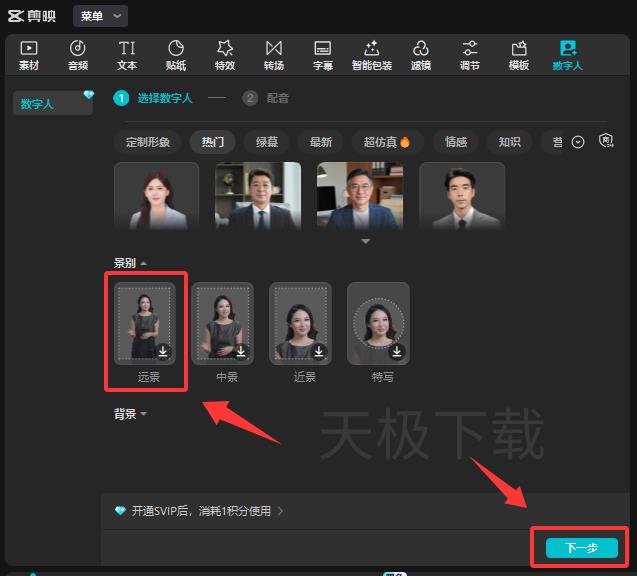Choose the first female digital human thumbnail
The width and height of the screenshot is (637, 576).
tap(157, 196)
